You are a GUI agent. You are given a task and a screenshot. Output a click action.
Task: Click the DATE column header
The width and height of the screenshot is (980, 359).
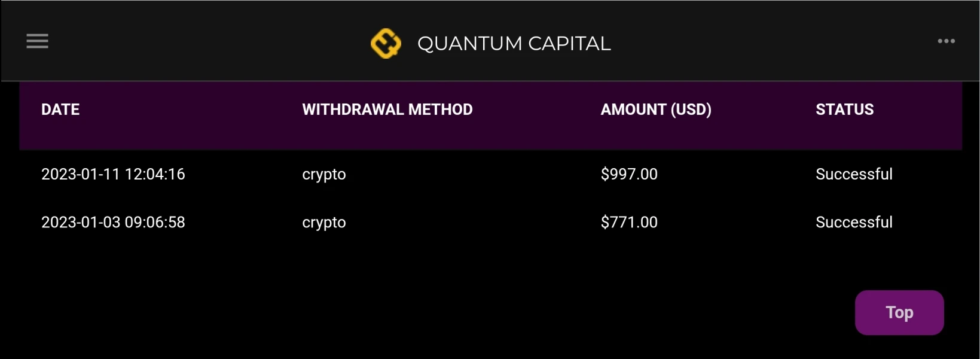pyautogui.click(x=60, y=109)
